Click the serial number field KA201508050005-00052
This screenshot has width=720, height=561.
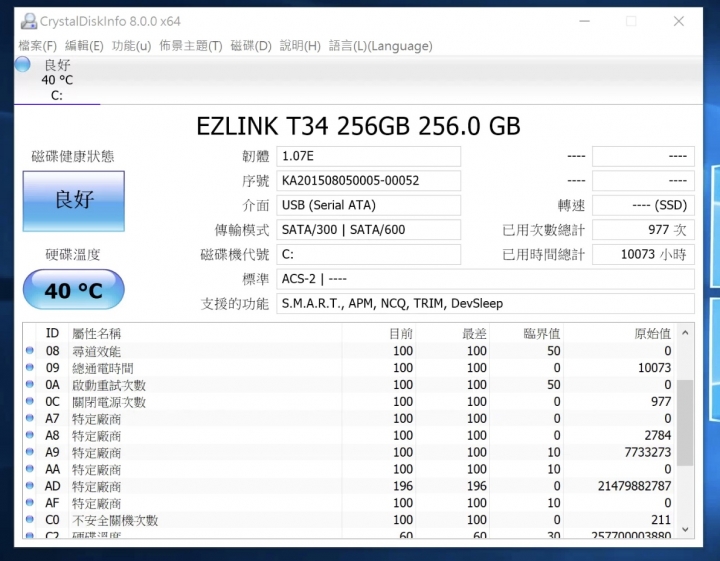click(368, 181)
